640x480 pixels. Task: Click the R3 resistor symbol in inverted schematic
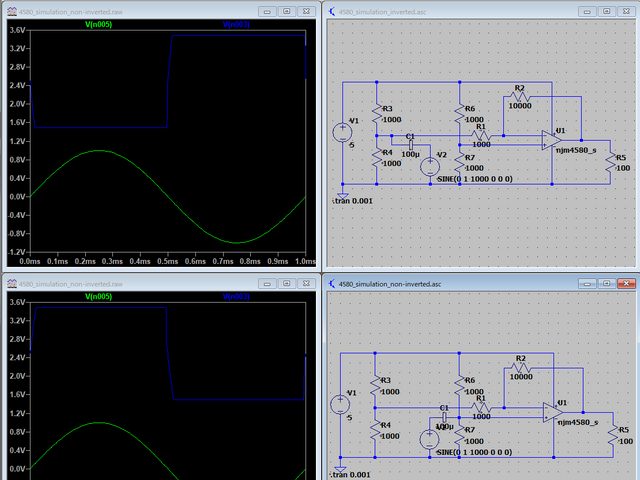(377, 113)
